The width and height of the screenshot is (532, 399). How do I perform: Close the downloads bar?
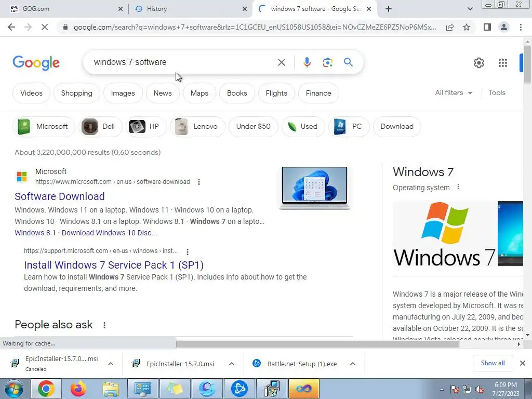[x=523, y=363]
